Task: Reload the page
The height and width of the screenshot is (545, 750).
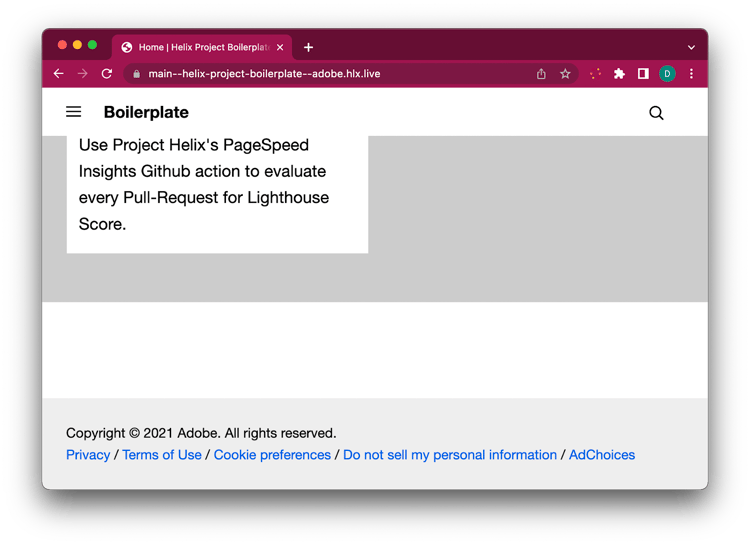Action: click(x=107, y=74)
